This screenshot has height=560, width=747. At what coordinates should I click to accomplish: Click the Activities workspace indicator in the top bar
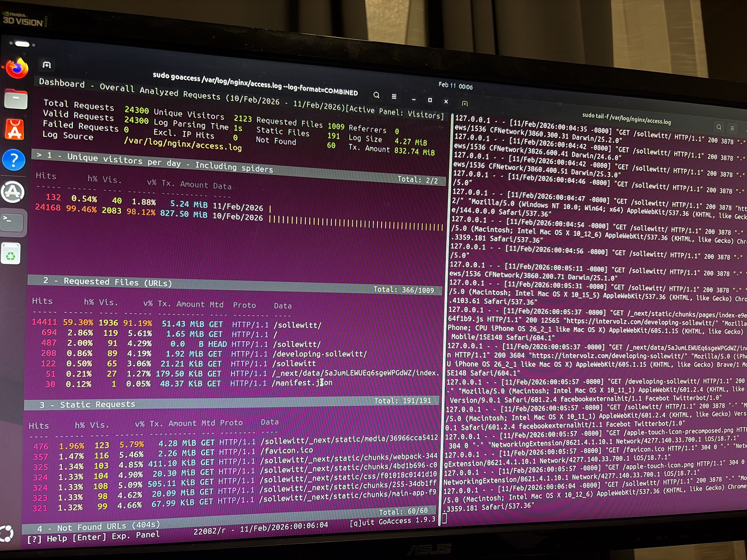point(22,44)
